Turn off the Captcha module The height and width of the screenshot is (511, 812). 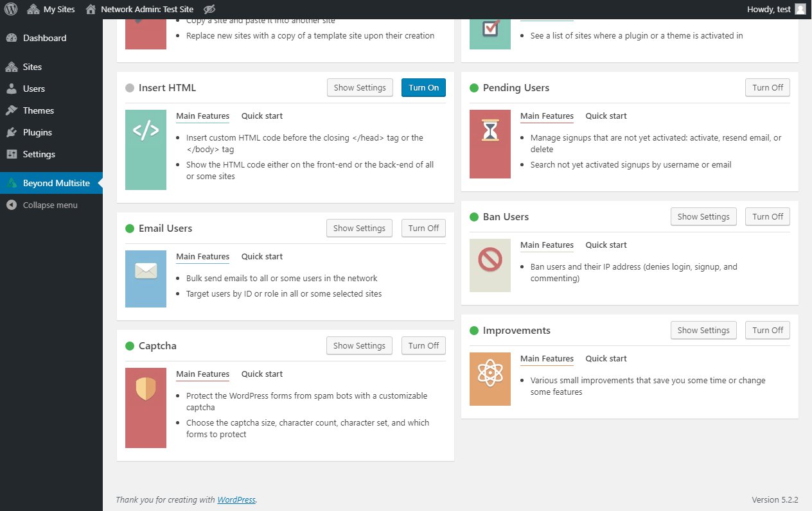coord(423,345)
